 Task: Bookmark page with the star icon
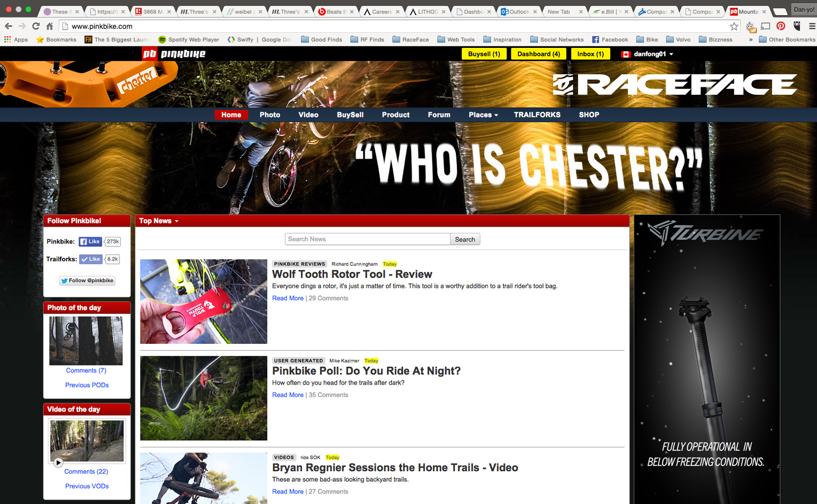[x=734, y=26]
